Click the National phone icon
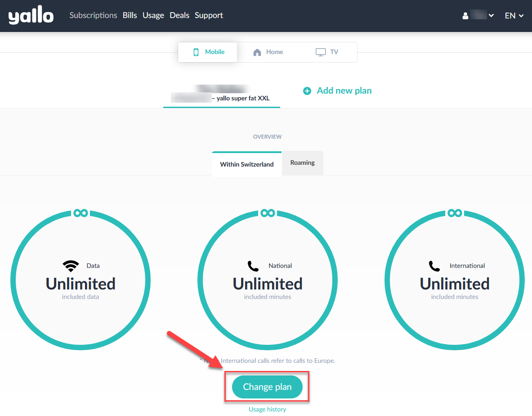 pos(253,266)
